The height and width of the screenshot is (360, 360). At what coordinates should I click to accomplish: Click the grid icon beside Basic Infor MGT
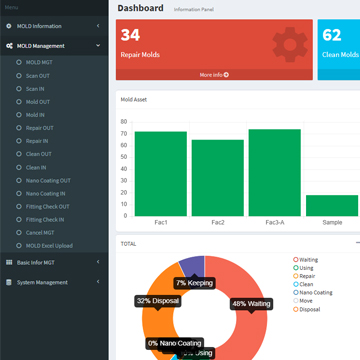click(9, 262)
